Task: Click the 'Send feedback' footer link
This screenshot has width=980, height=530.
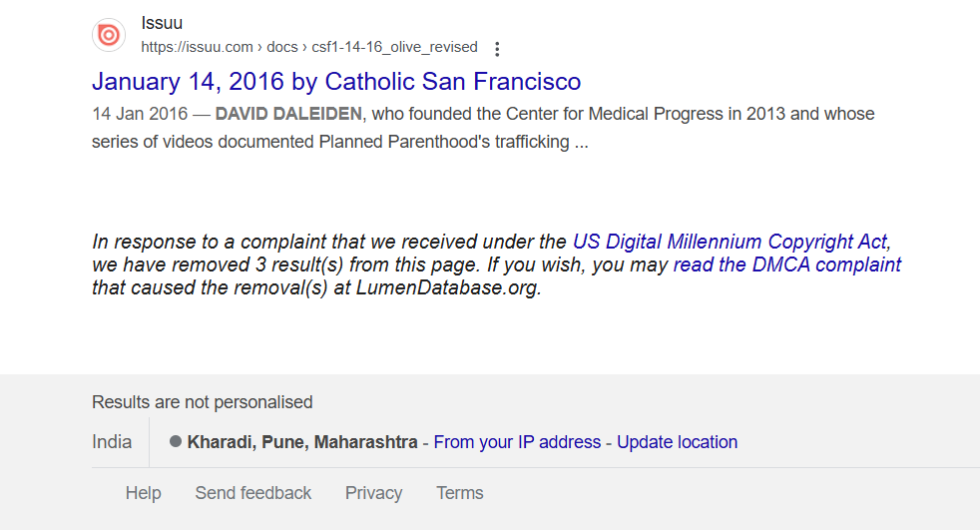Action: (253, 493)
